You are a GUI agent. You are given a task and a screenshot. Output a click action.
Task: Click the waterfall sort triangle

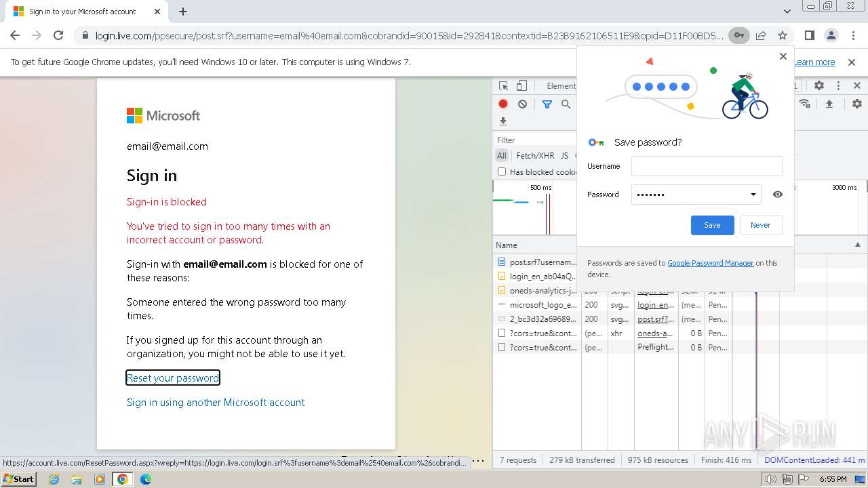pos(857,245)
